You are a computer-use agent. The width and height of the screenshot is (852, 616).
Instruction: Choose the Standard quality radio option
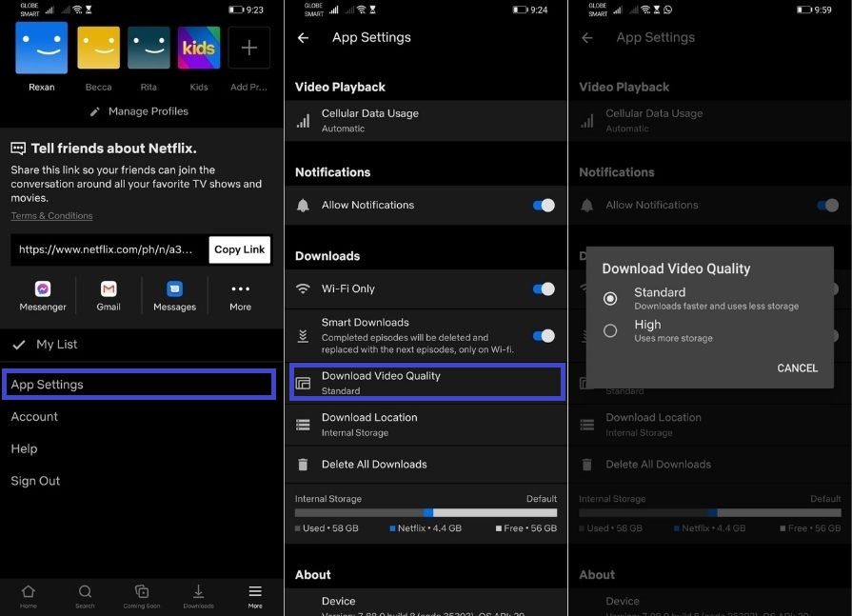610,299
